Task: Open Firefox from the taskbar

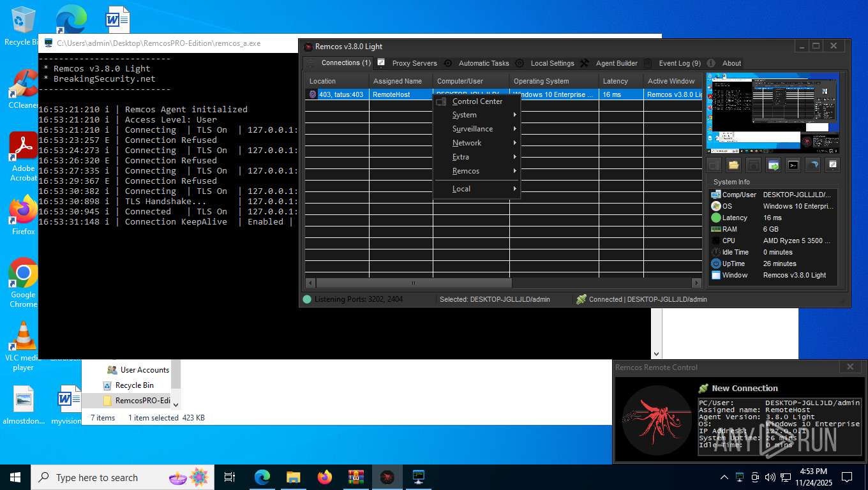Action: click(x=325, y=477)
